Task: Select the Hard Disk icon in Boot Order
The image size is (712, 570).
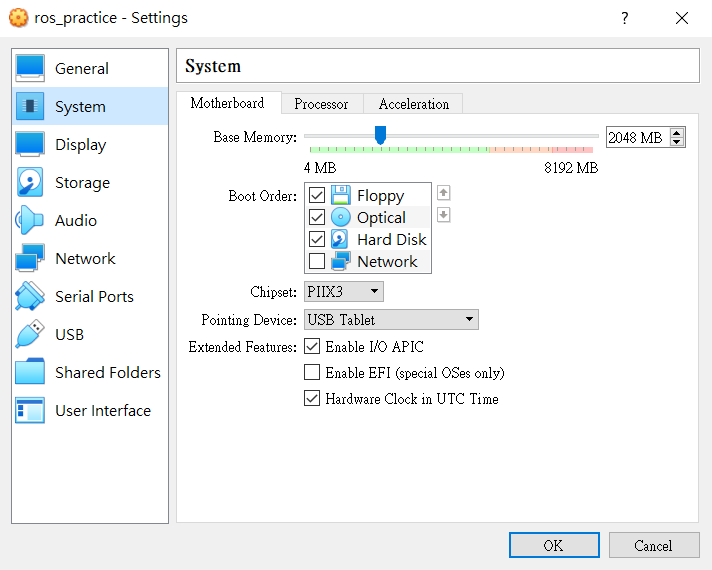Action: tap(340, 239)
